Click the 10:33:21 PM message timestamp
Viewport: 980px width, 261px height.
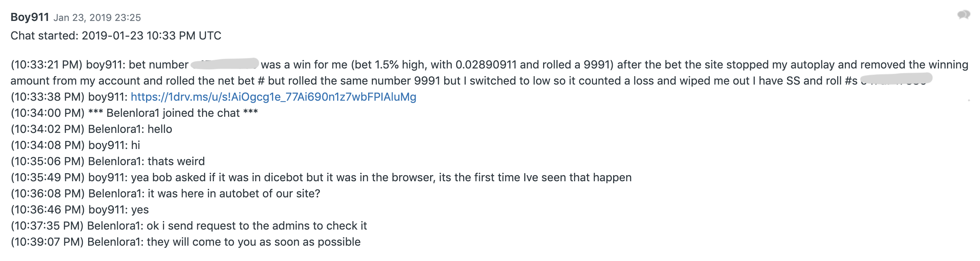tap(47, 65)
